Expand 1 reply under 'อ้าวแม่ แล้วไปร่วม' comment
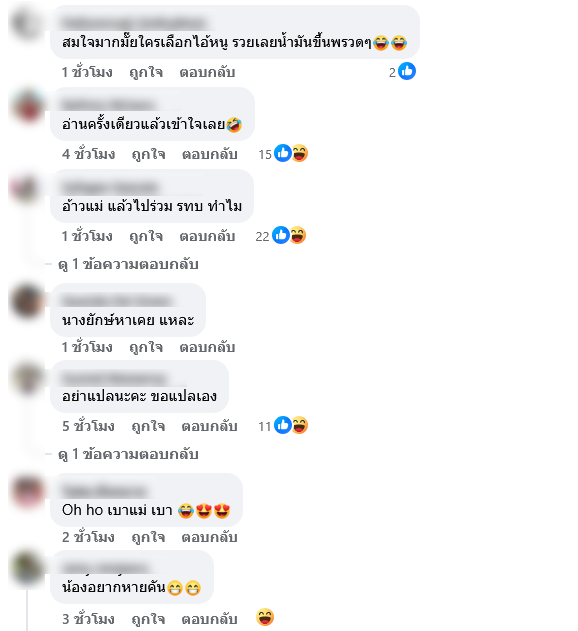This screenshot has width=578, height=631. coord(128,264)
